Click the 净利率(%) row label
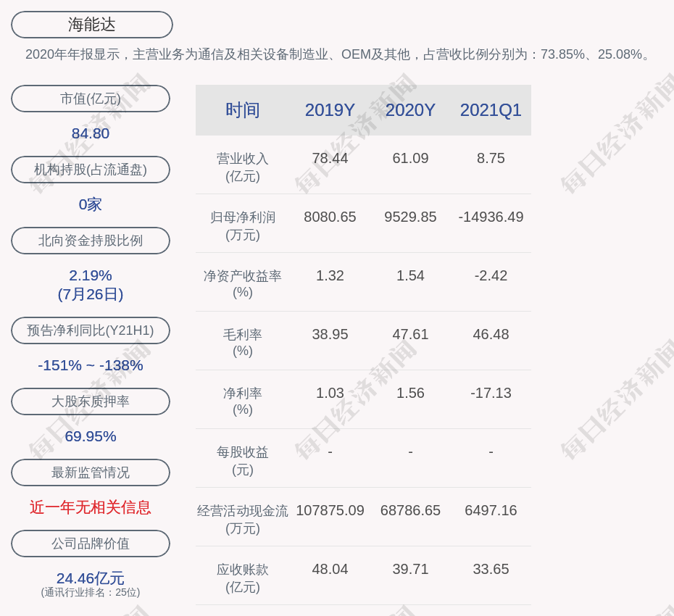 click(x=243, y=401)
